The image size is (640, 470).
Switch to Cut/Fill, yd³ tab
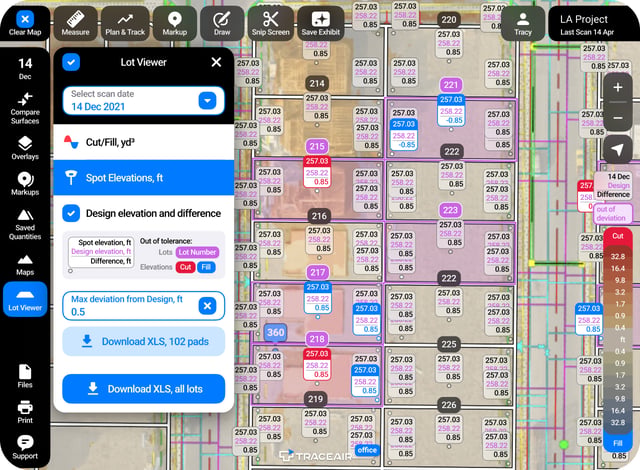click(x=143, y=142)
